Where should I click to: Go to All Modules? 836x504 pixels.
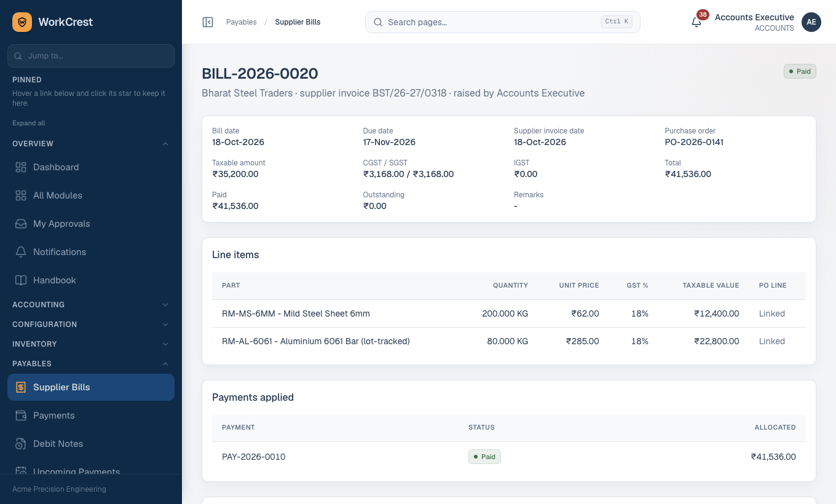[x=91, y=195]
